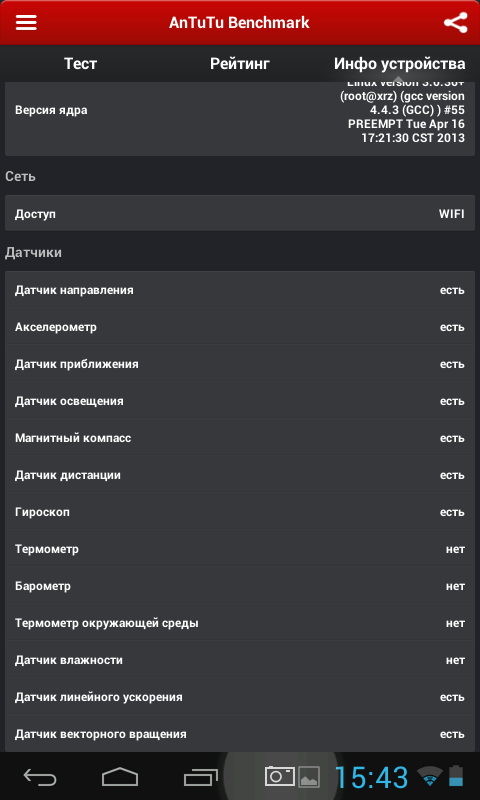Tap the 15:43 clock in status area
480x800 pixels.
[x=371, y=778]
